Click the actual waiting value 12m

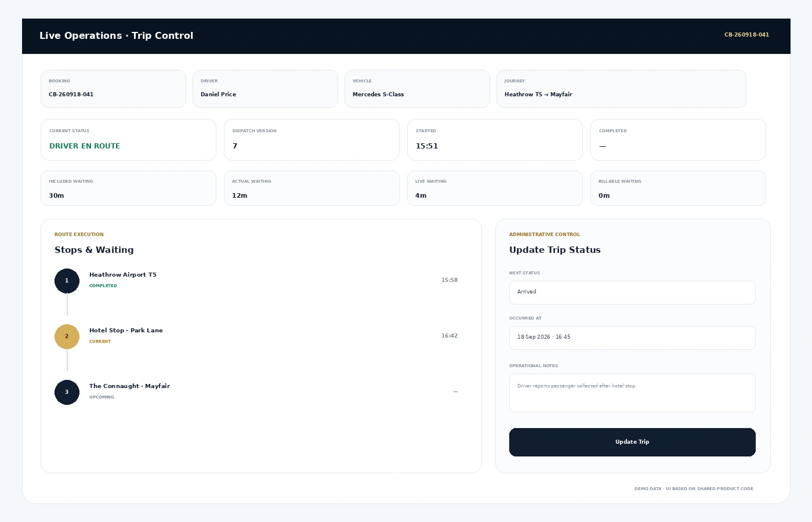240,196
